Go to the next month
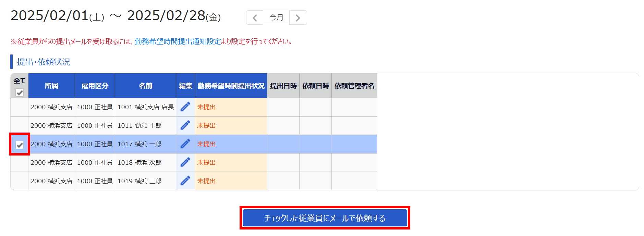Viewport: 644px width, 236px height. click(298, 18)
